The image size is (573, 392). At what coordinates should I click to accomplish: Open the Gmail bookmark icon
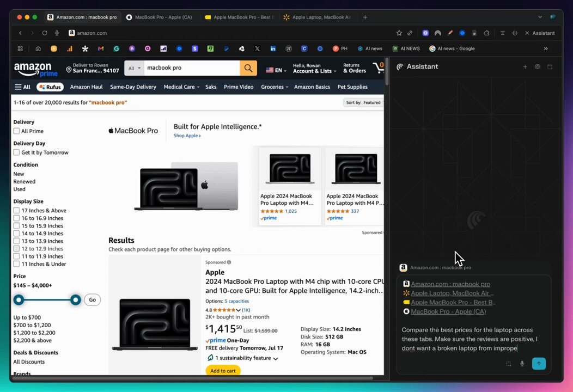coord(101,48)
